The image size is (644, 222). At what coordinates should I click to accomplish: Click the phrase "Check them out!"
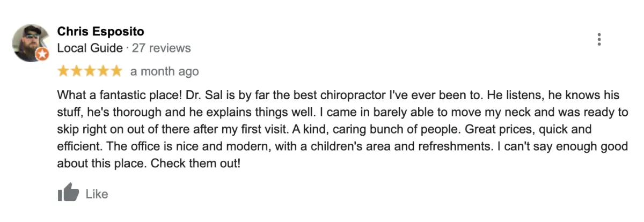point(196,163)
